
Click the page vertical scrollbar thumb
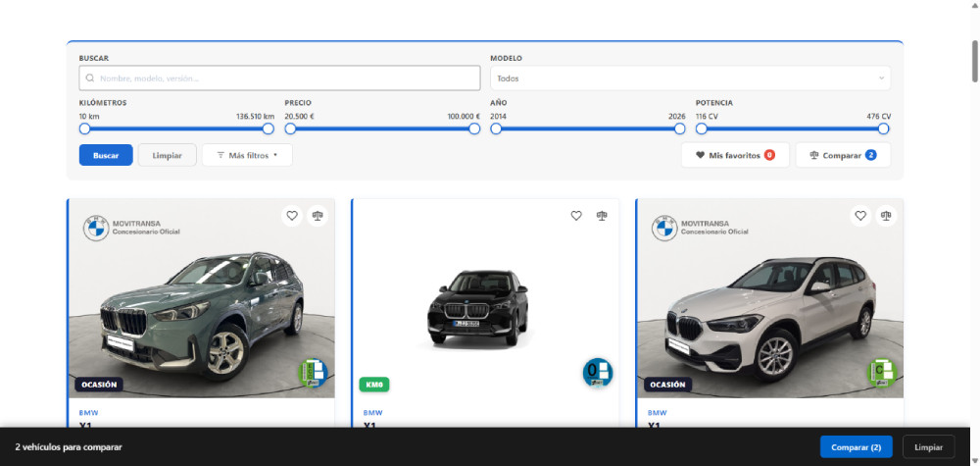point(974,61)
